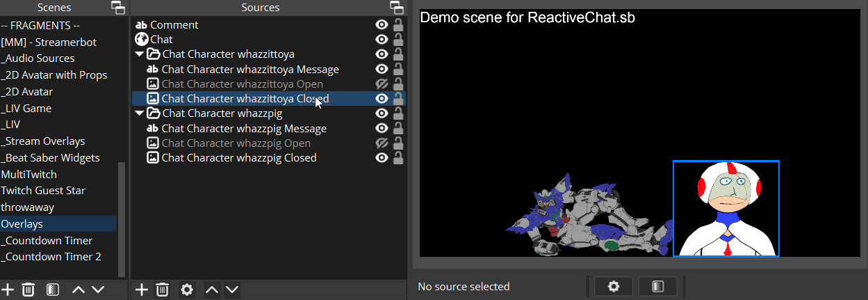The width and height of the screenshot is (868, 300).
Task: Click the whazzpig Closed image icon
Action: [x=153, y=158]
